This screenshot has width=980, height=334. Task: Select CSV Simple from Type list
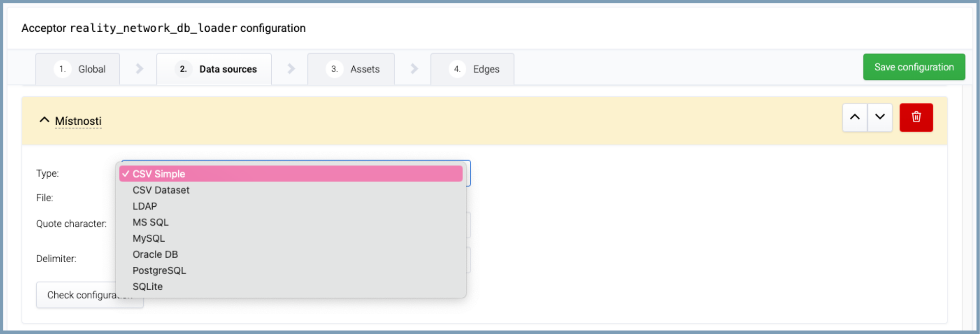290,174
